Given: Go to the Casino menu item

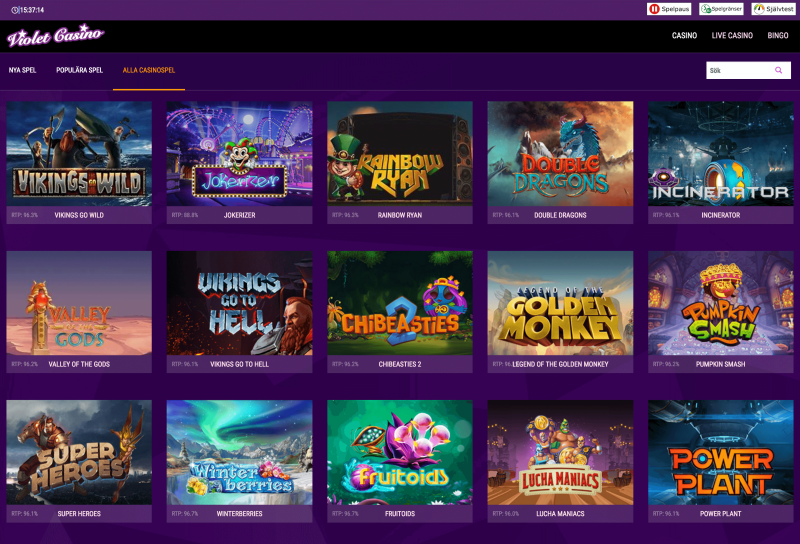Looking at the screenshot, I should pos(684,36).
